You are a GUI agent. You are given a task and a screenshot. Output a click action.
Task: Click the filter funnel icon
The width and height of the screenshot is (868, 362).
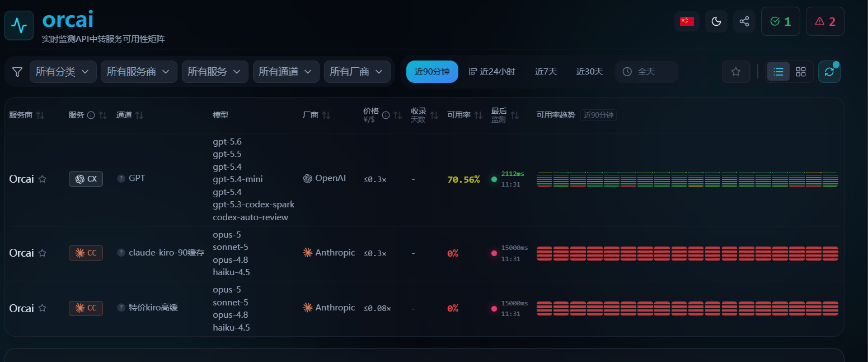pos(17,72)
